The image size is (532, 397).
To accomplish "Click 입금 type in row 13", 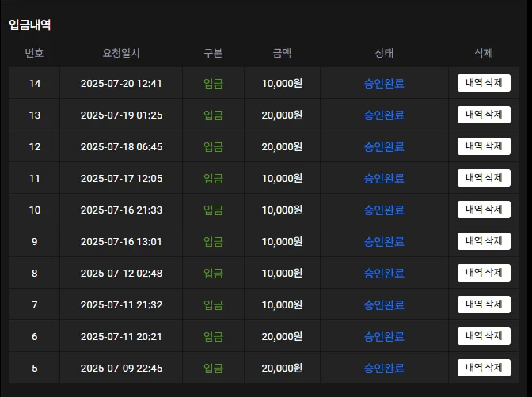I will (213, 115).
